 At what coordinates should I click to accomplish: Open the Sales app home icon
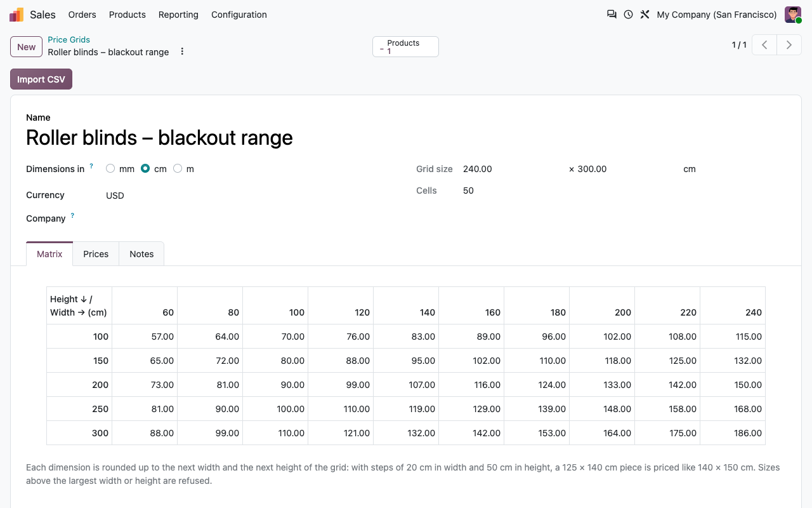coord(16,15)
